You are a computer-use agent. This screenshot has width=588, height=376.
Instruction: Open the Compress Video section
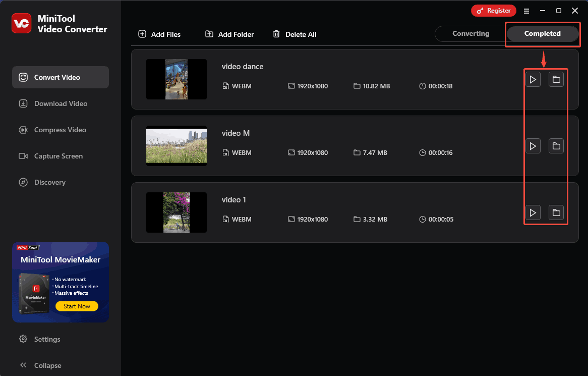[x=61, y=130]
